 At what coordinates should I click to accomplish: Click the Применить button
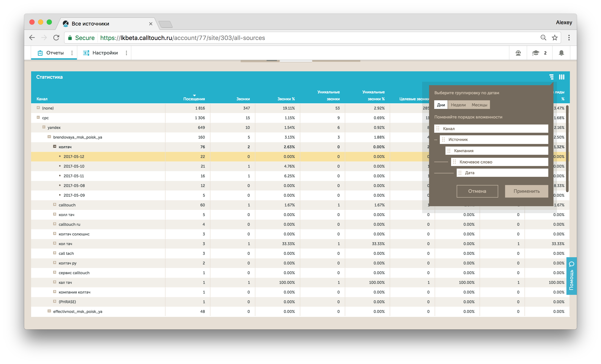click(526, 191)
